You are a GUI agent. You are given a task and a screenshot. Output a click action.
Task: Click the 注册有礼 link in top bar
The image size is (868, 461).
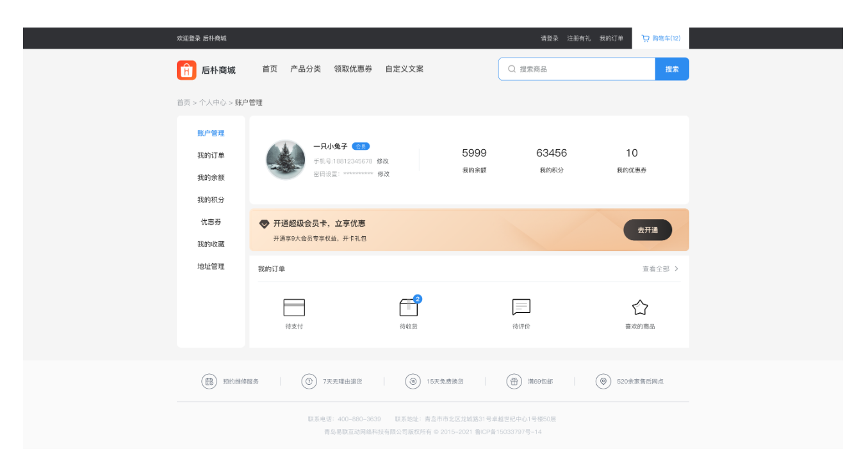point(578,38)
